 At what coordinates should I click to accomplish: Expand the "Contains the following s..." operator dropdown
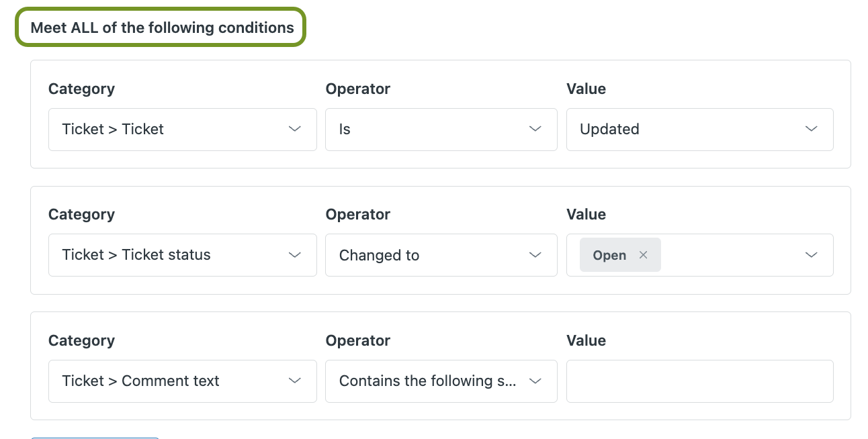click(x=441, y=381)
